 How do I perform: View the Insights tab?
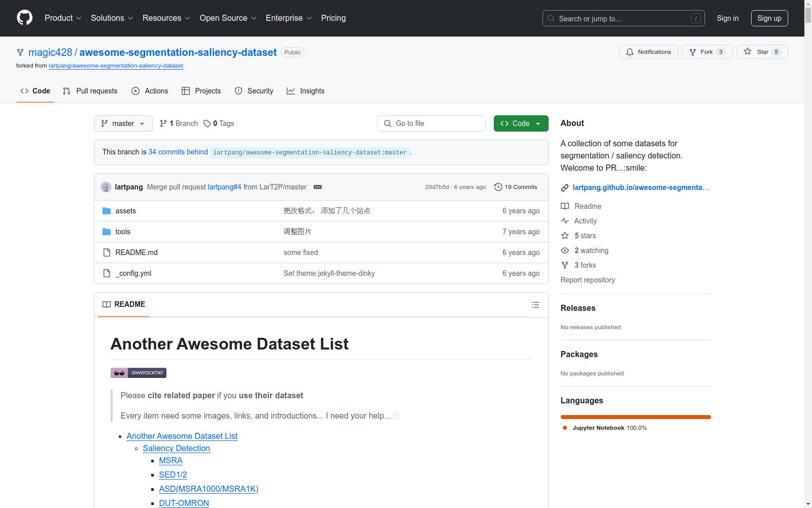point(306,91)
